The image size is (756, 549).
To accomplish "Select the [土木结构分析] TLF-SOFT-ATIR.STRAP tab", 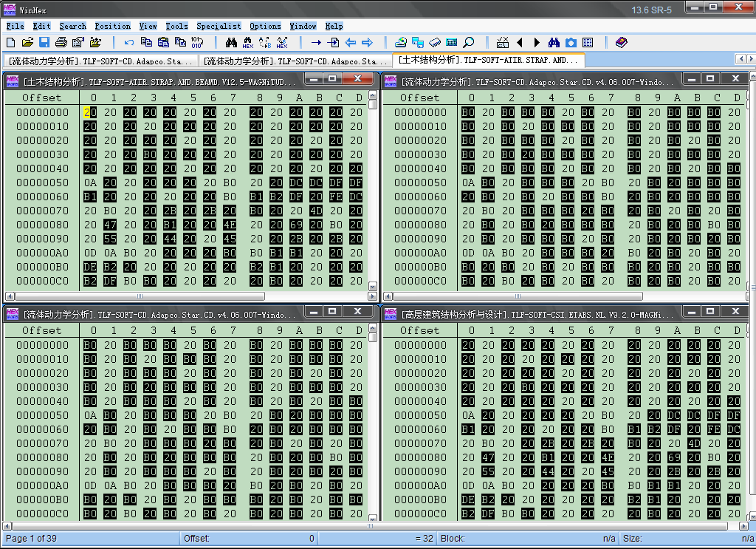I will (x=489, y=61).
